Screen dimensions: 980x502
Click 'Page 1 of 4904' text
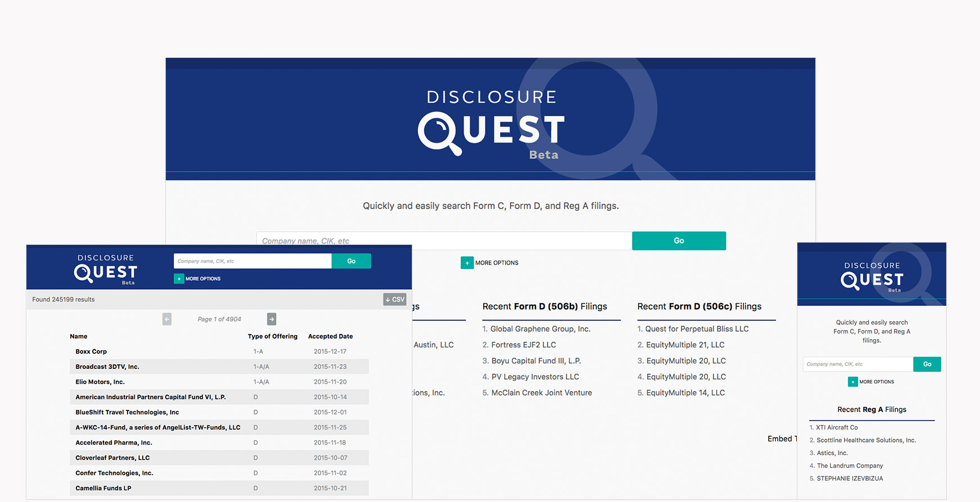point(219,319)
